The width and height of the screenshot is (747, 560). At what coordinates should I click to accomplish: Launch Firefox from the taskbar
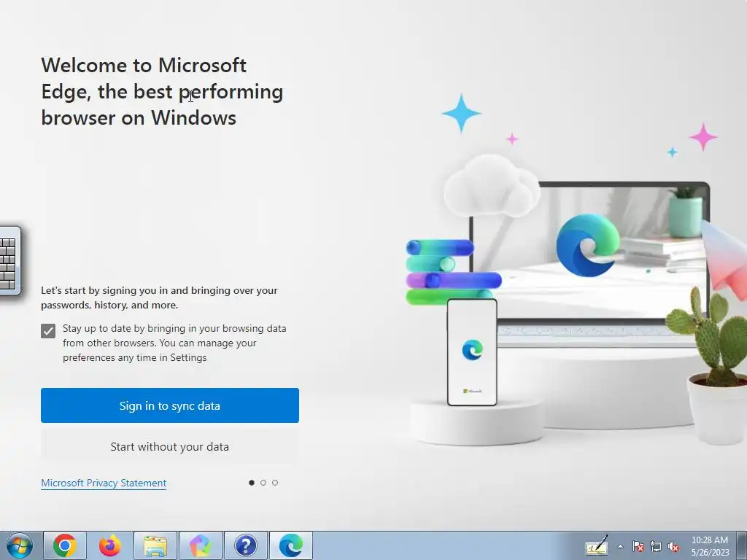(x=110, y=545)
